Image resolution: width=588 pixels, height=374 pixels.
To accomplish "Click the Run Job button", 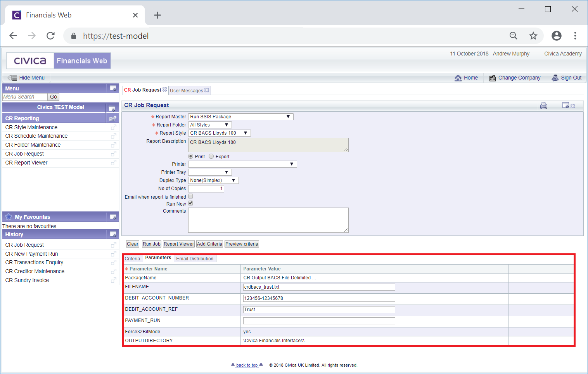I will [x=152, y=244].
